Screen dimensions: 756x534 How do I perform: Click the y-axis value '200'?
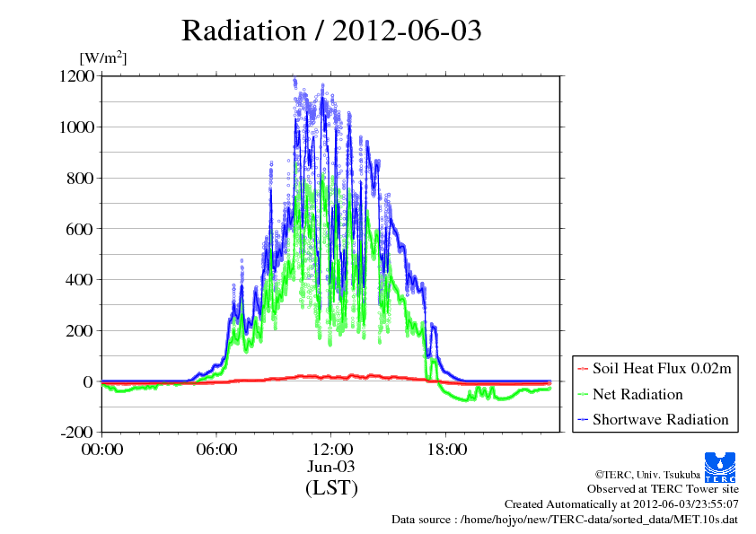(80, 331)
